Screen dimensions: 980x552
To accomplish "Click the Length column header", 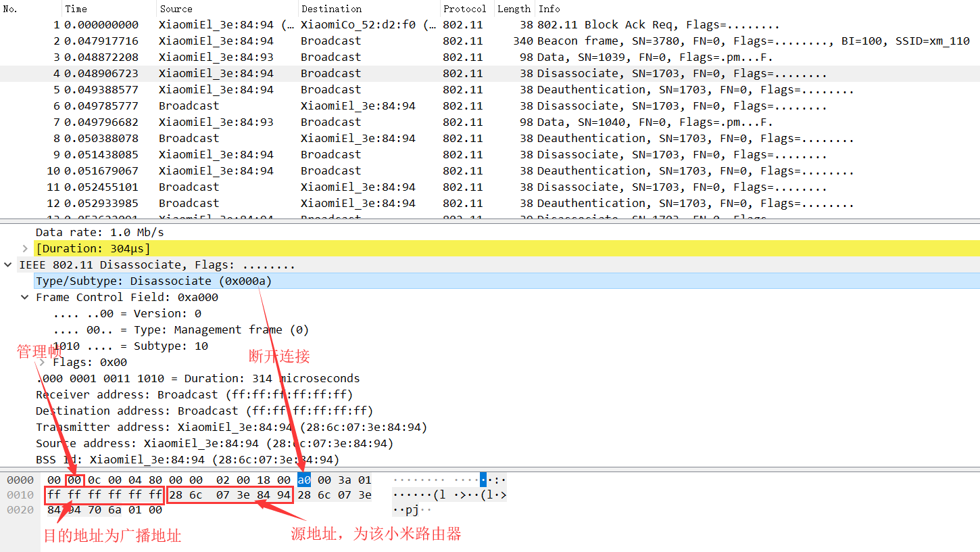I will [x=514, y=8].
